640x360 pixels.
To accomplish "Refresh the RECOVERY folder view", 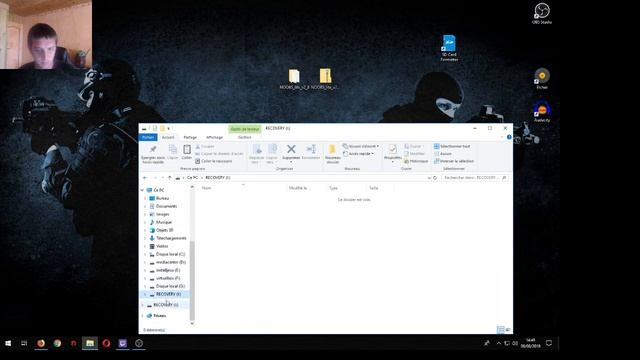I will pos(435,178).
